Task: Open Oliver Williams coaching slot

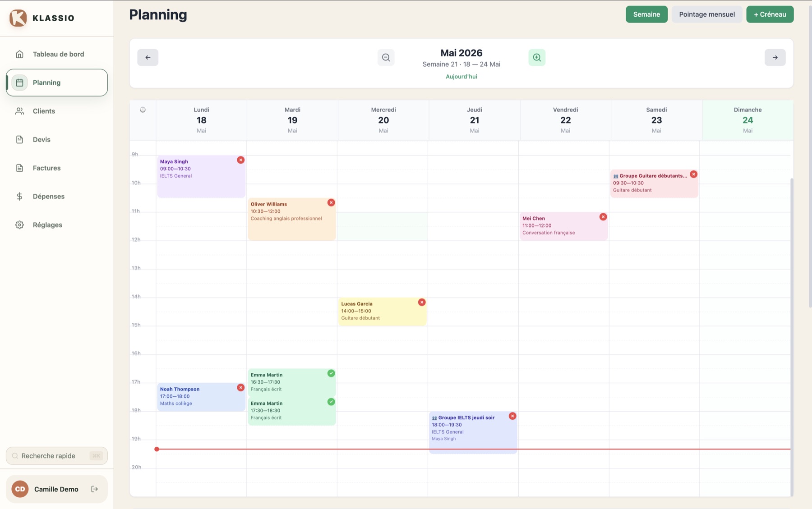Action: (x=292, y=219)
